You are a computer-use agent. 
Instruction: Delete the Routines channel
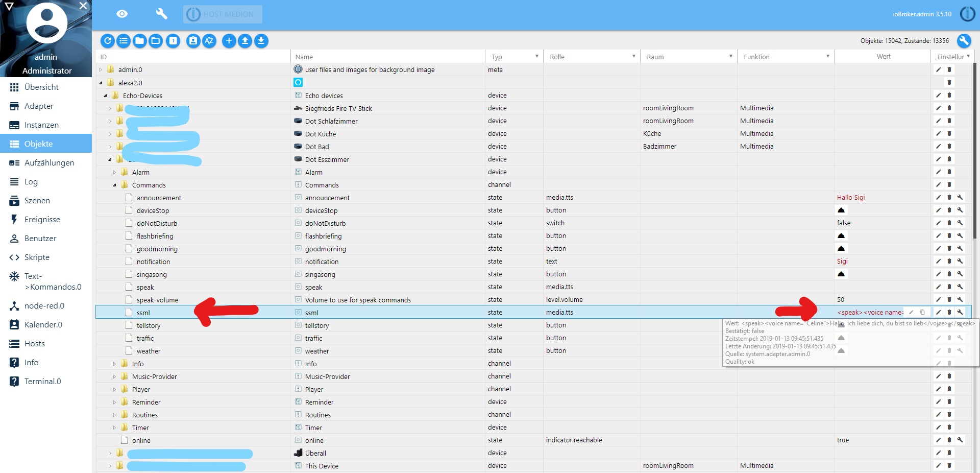pyautogui.click(x=949, y=414)
